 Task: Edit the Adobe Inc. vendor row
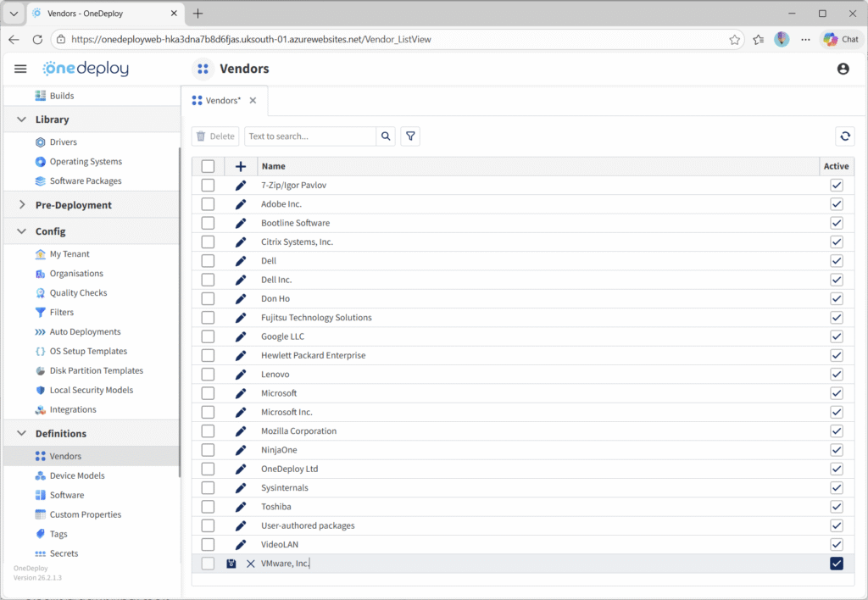click(x=240, y=204)
